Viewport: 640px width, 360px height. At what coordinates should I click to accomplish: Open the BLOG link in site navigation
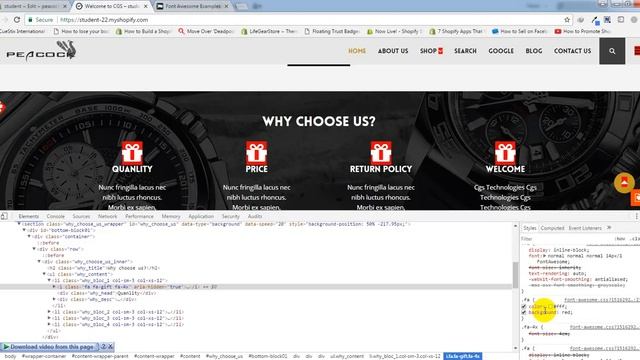[533, 51]
